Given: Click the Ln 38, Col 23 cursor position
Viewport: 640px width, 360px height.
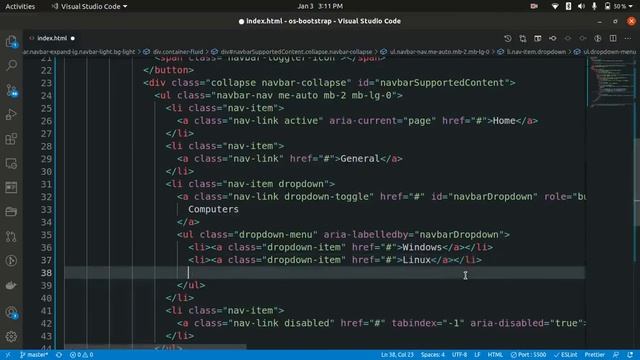Looking at the screenshot, I should [x=397, y=355].
